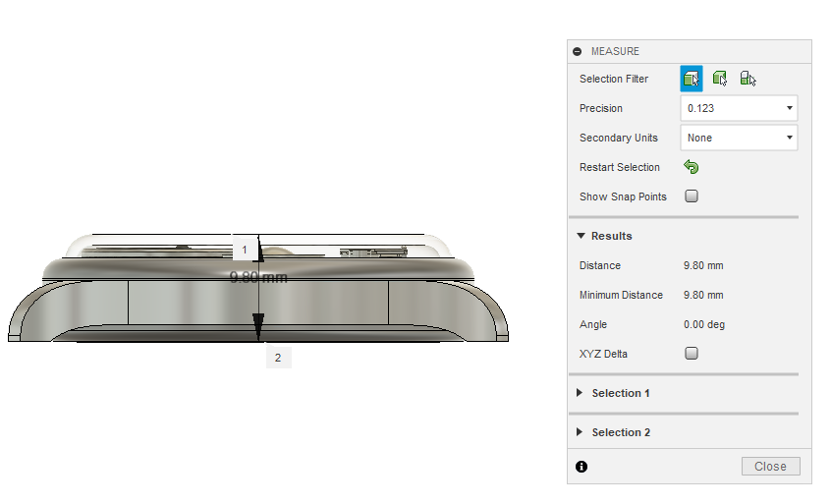
Task: Click selection marker 2 below the model
Action: pyautogui.click(x=278, y=358)
